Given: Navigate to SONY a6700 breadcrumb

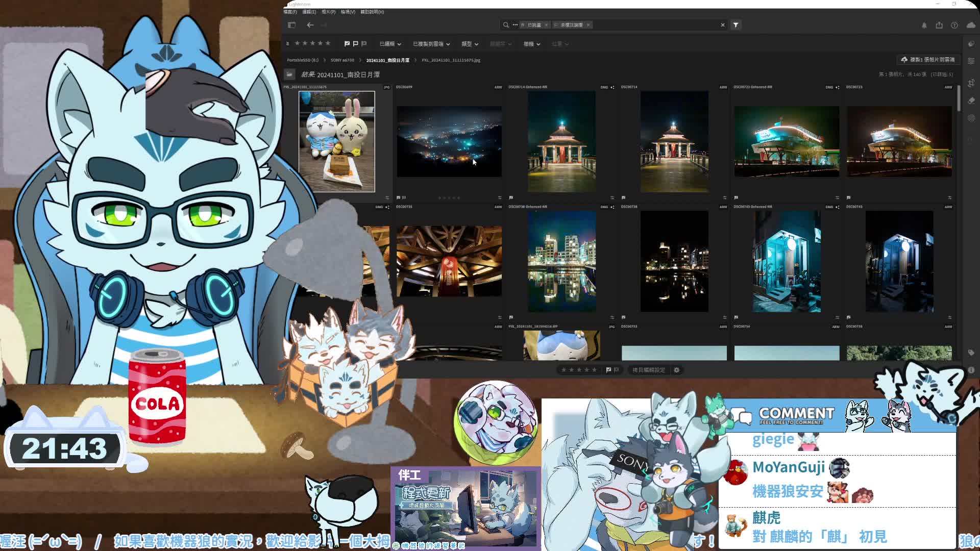Looking at the screenshot, I should [x=342, y=60].
